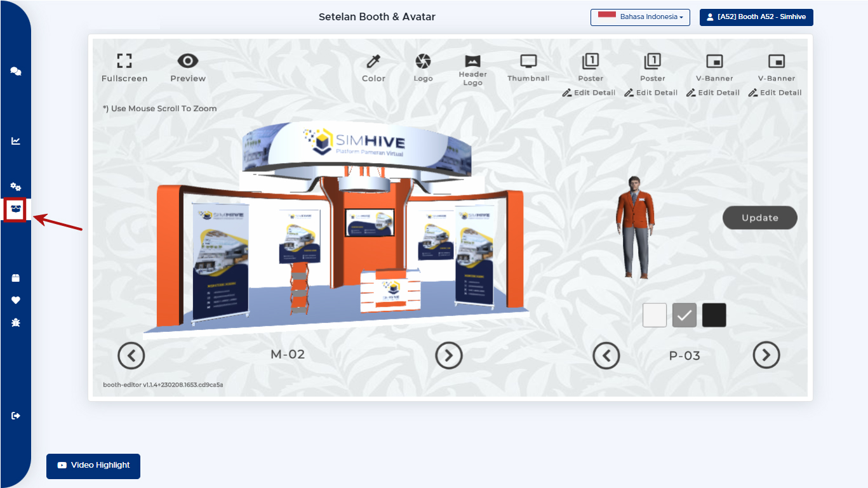Open the chat messages sidebar icon
The width and height of the screenshot is (868, 488).
16,72
